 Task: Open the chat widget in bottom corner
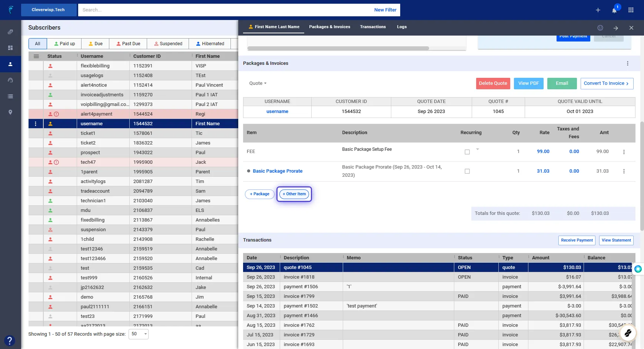tap(628, 333)
